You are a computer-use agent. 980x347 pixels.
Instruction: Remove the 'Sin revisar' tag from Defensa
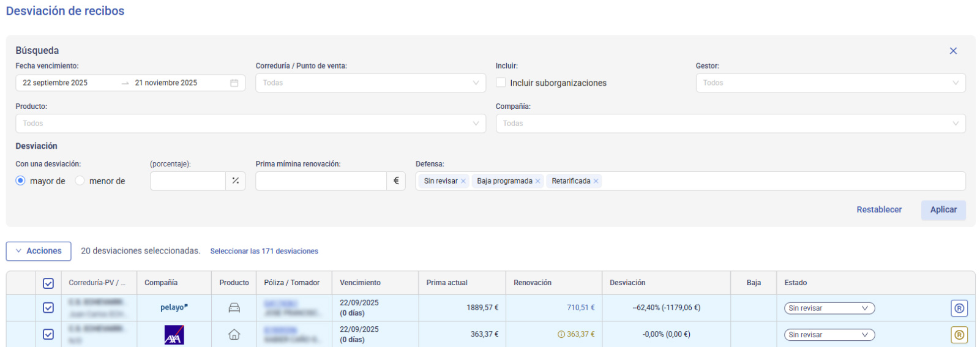tap(463, 181)
